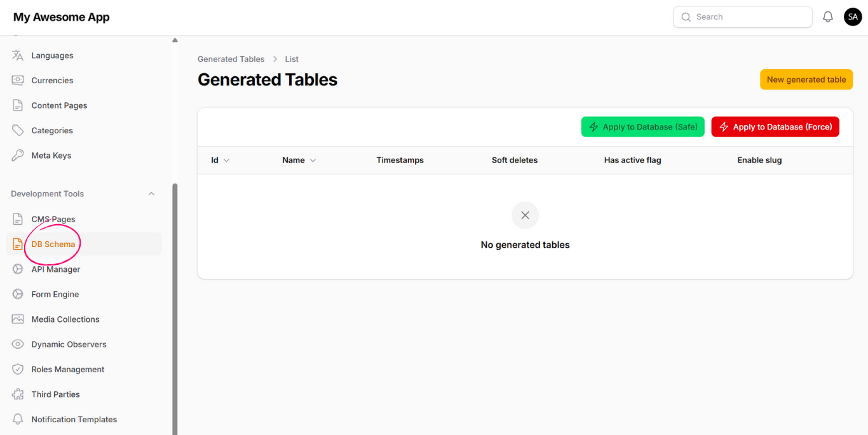Image resolution: width=868 pixels, height=435 pixels.
Task: Sort table by Name column
Action: (299, 160)
